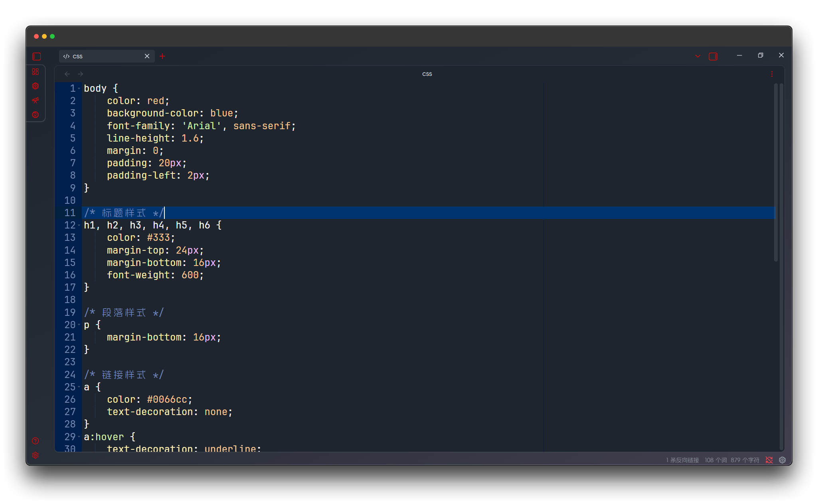
Task: Click the telescope ribbon icon
Action: coord(36,100)
